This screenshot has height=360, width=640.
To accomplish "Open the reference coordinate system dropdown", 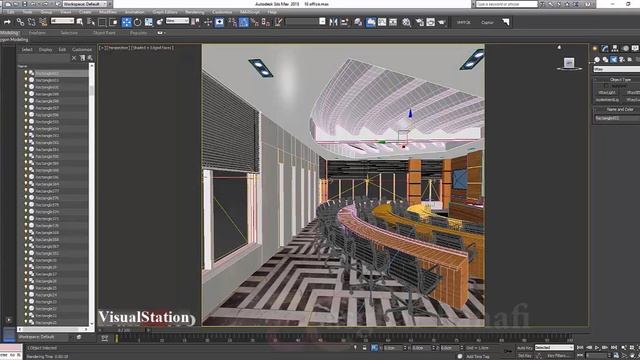I will [x=178, y=20].
